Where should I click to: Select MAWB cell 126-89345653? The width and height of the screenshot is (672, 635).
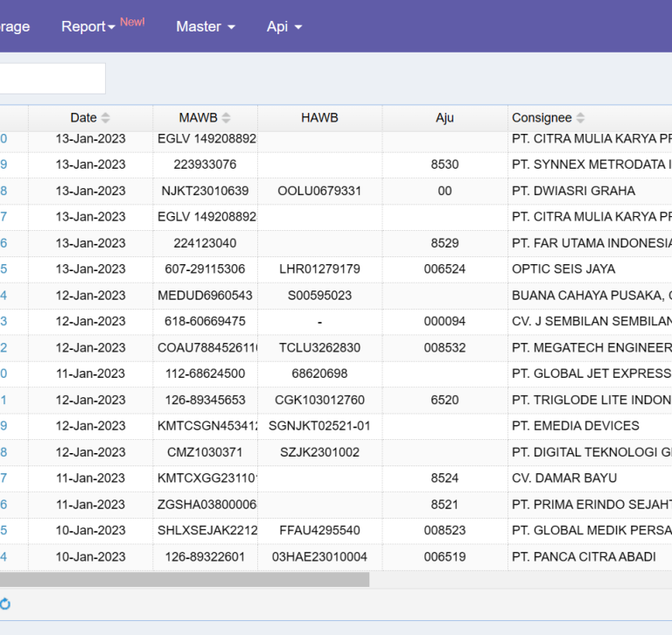[205, 400]
